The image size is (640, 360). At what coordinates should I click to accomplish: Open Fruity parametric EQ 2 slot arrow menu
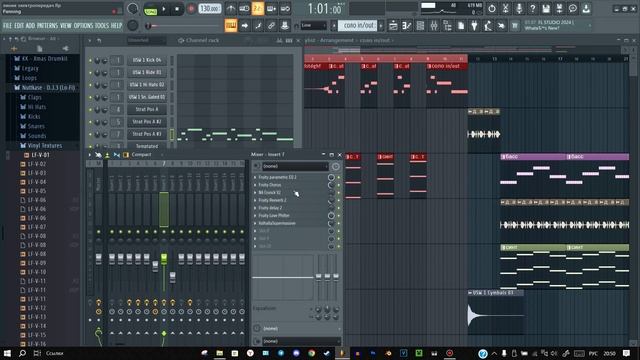(255, 177)
